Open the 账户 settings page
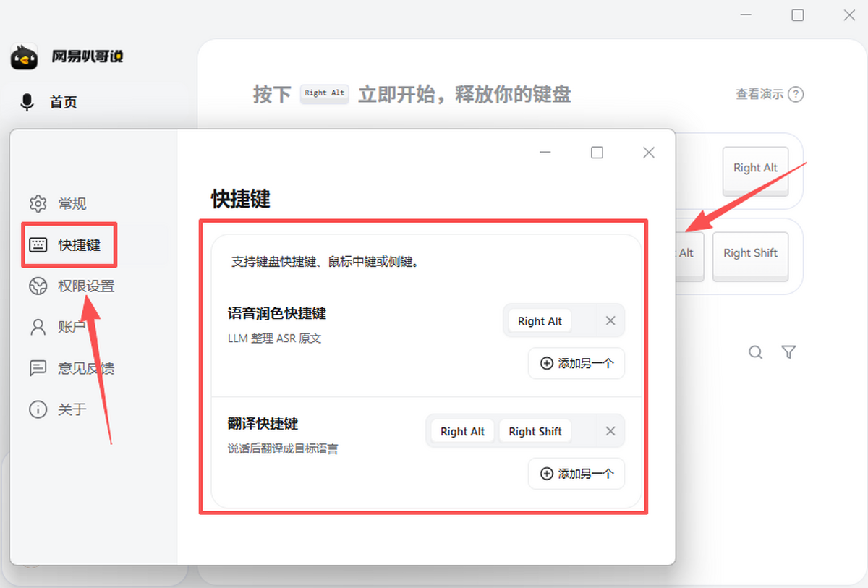The width and height of the screenshot is (868, 588). click(x=58, y=327)
